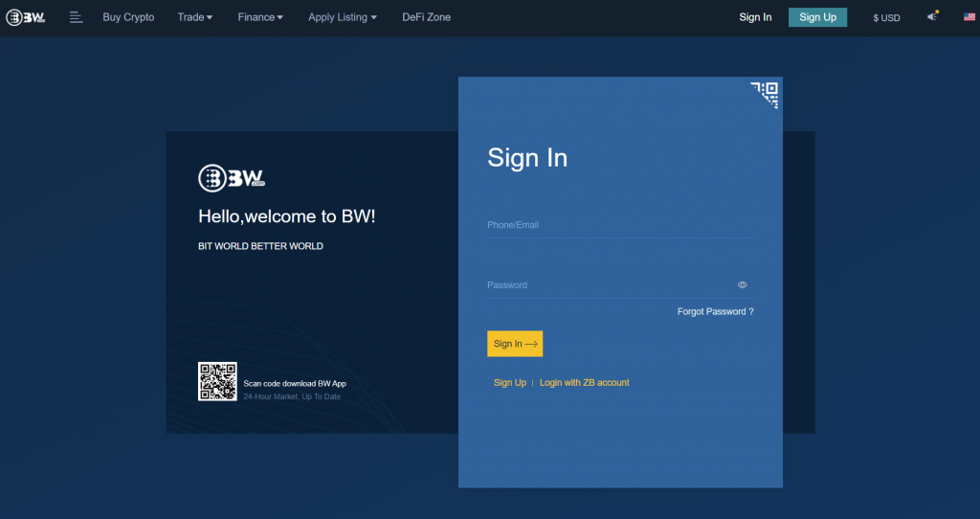The height and width of the screenshot is (519, 980).
Task: Click the yellow Sign In button
Action: 515,344
